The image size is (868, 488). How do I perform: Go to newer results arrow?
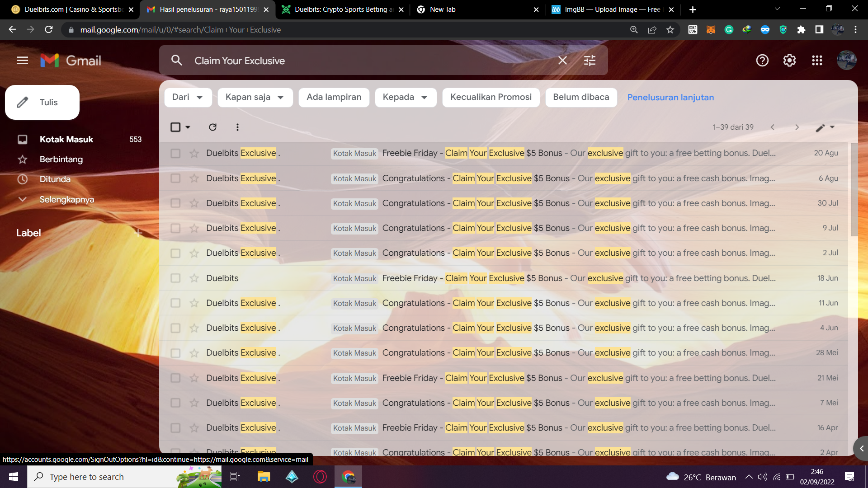point(773,127)
